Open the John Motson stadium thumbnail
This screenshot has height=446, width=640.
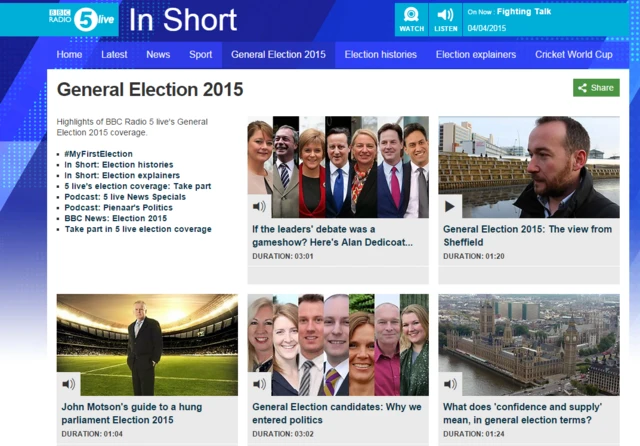point(147,345)
